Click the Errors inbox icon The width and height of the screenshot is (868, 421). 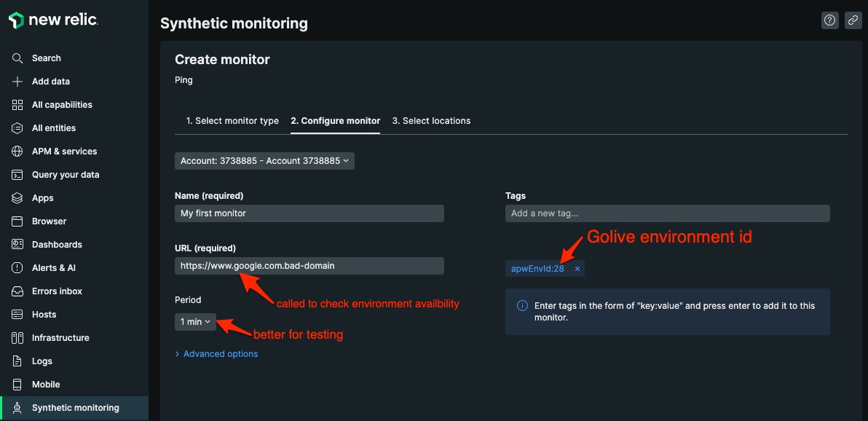[x=17, y=291]
